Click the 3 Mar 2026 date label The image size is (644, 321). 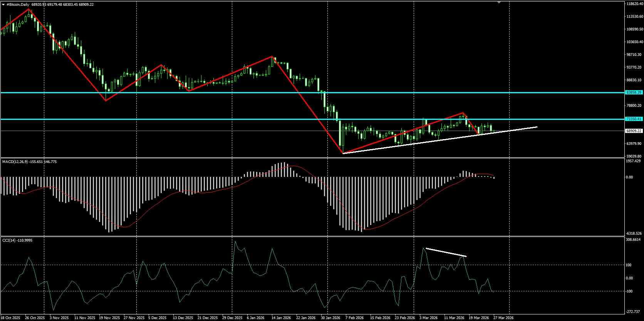click(429, 318)
